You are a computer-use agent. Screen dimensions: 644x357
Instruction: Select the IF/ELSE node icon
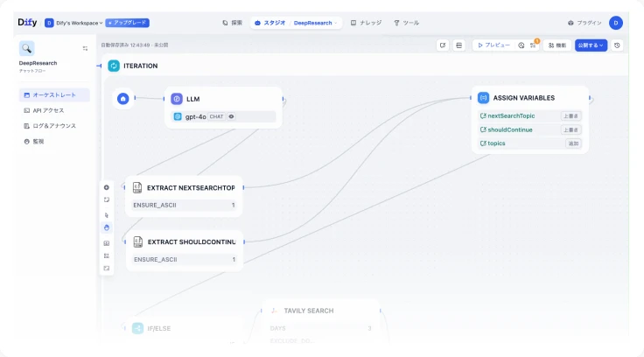[138, 328]
